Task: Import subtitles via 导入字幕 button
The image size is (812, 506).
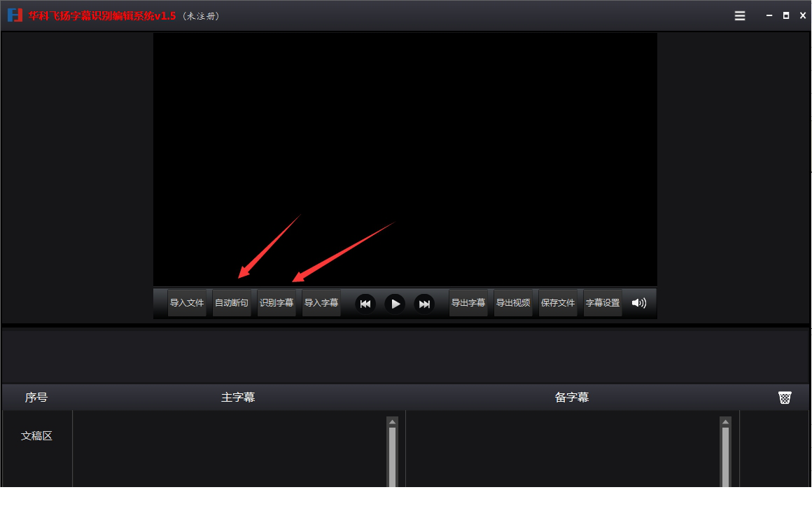Action: pos(321,302)
